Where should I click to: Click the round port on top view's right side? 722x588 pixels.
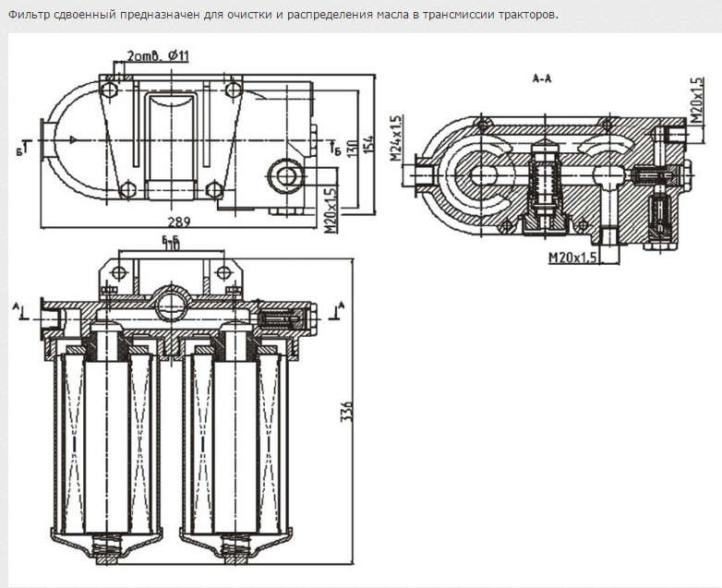[284, 173]
